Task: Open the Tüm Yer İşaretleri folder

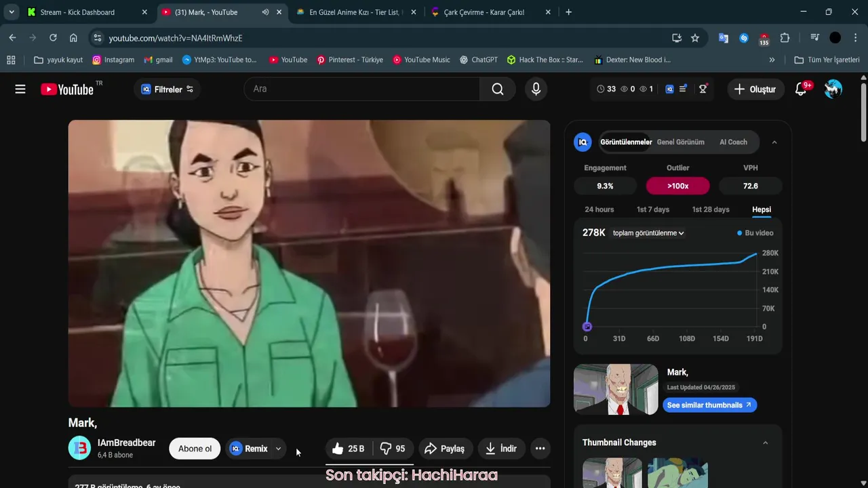Action: point(827,60)
